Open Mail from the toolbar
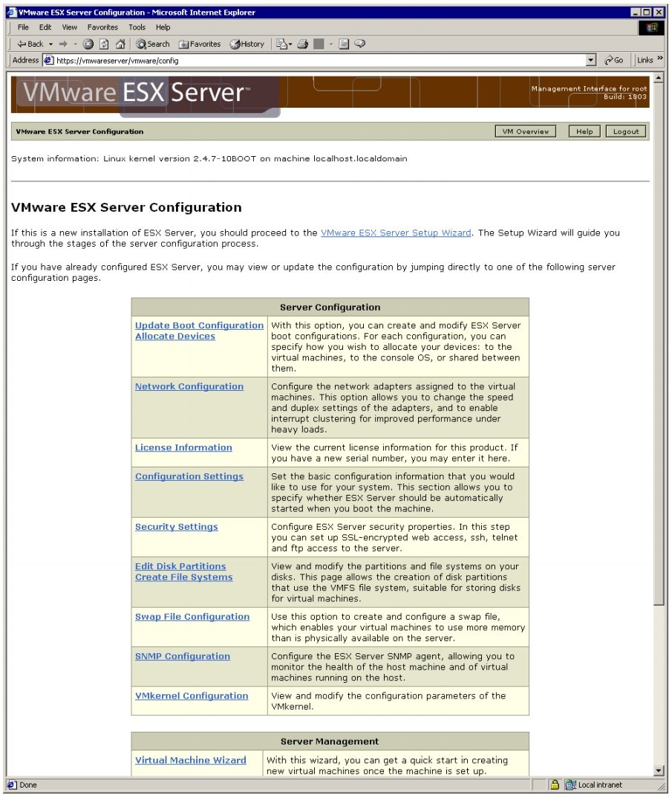Image resolution: width=672 pixels, height=798 pixels. [x=281, y=43]
